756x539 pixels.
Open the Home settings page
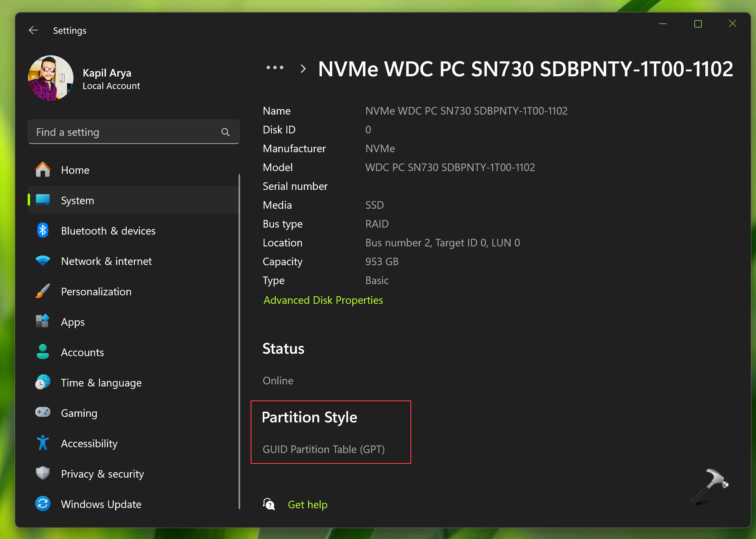point(75,170)
